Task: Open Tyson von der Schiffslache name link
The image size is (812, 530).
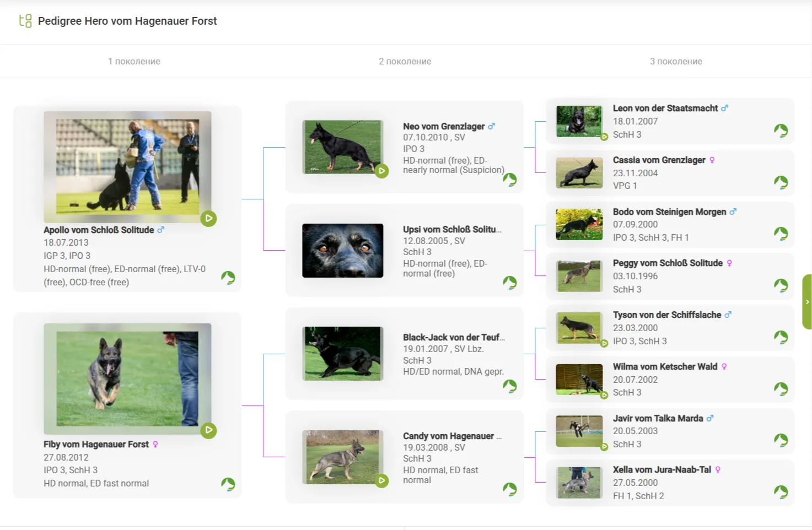Action: [x=666, y=315]
